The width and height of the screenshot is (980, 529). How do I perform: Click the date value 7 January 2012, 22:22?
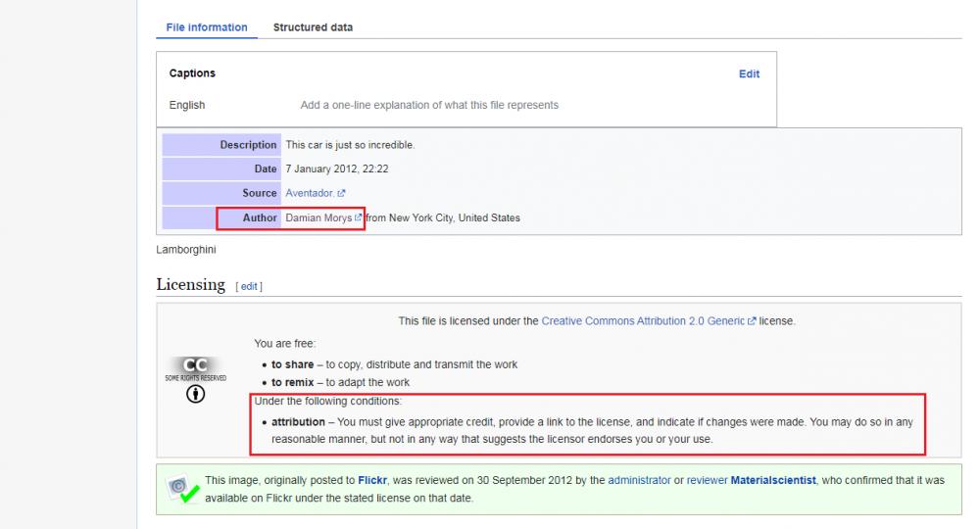click(x=337, y=169)
